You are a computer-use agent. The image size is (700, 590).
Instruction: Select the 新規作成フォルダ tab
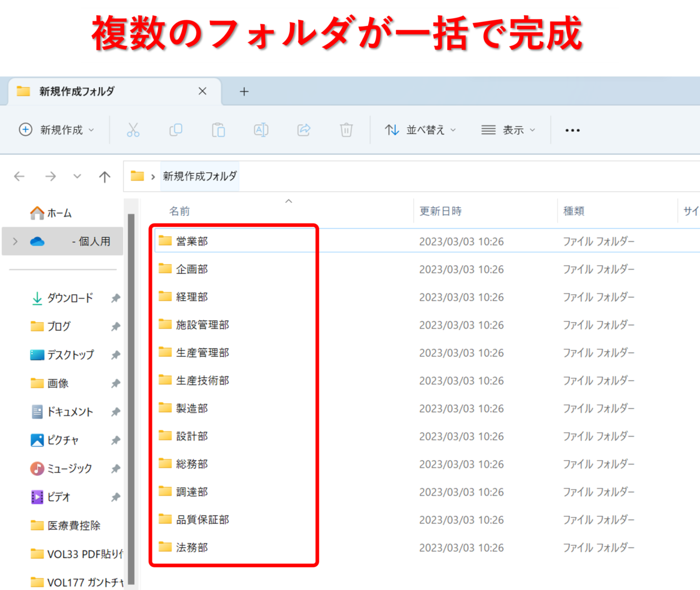(115, 91)
